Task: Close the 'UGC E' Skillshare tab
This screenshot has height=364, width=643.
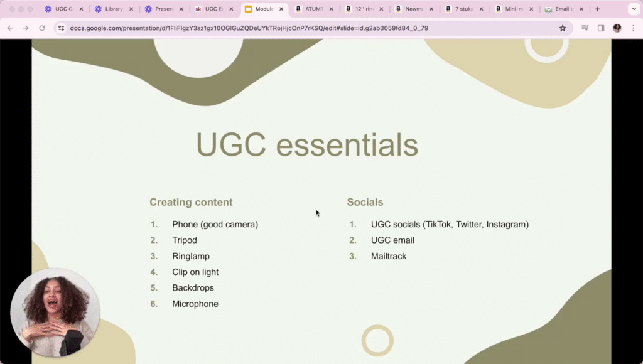Action: tap(231, 9)
